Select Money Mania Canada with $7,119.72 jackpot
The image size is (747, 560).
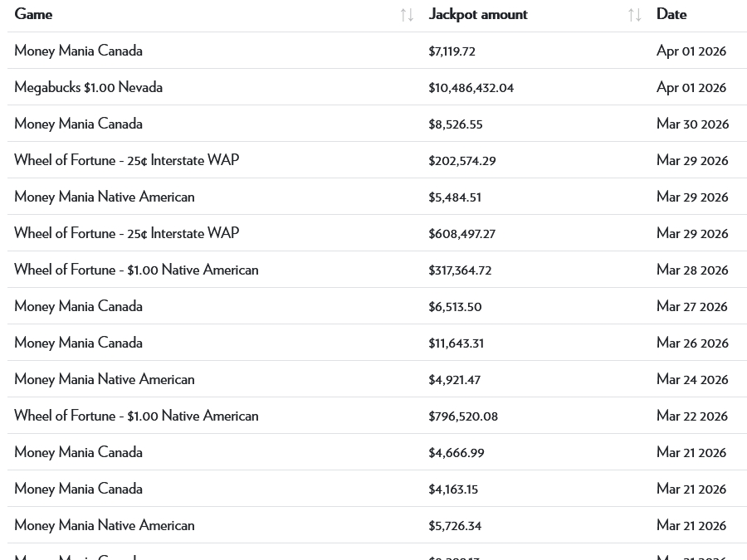coord(78,51)
